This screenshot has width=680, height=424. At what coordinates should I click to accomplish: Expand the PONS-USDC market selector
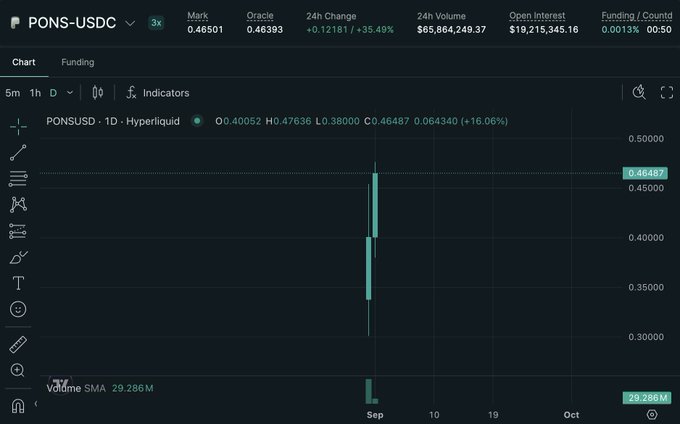point(130,23)
